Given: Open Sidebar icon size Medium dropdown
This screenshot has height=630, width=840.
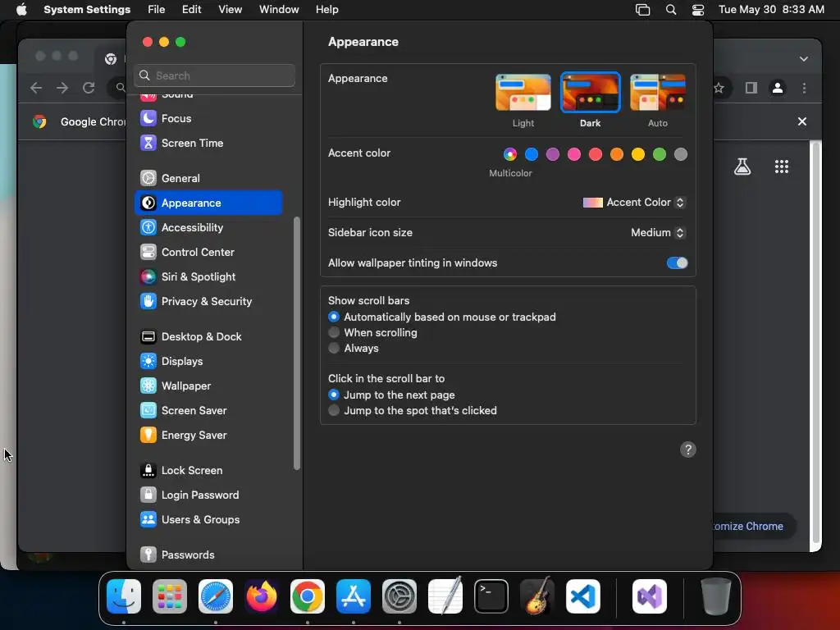Looking at the screenshot, I should point(658,232).
